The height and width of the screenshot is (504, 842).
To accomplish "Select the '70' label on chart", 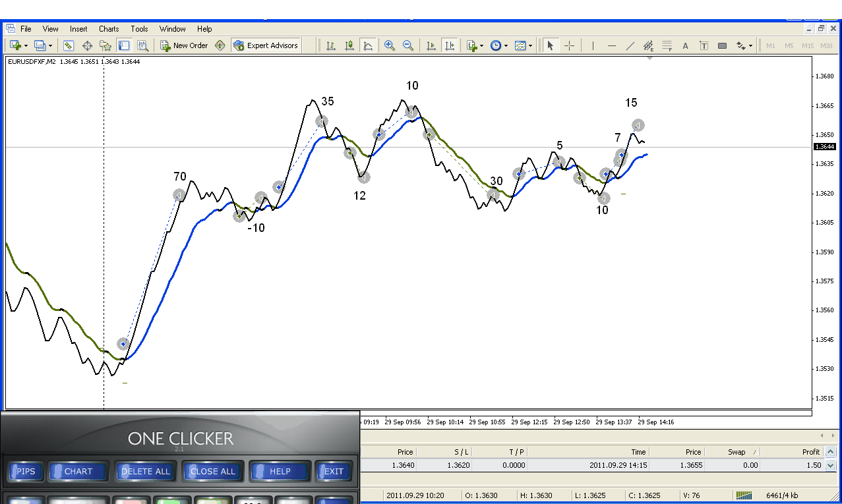I will click(x=180, y=177).
